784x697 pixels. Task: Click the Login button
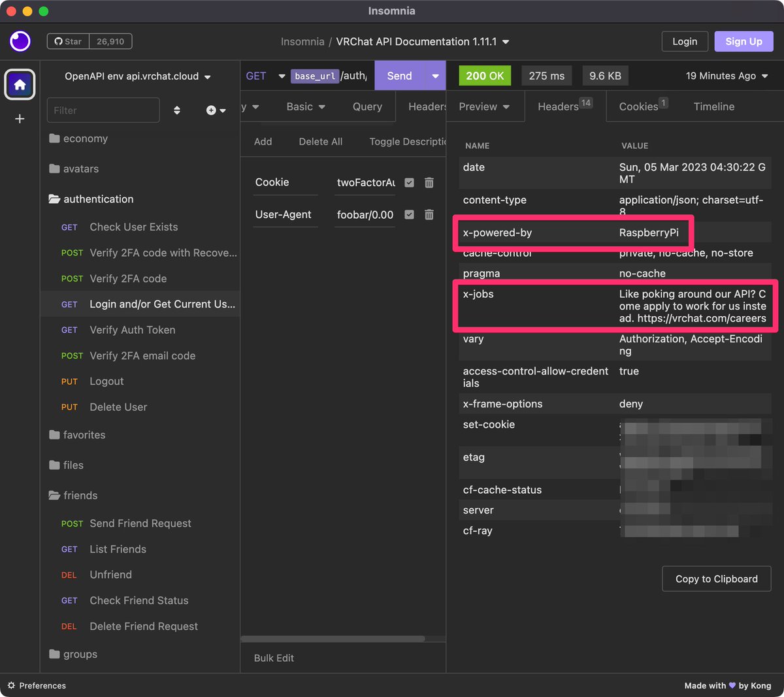point(685,41)
